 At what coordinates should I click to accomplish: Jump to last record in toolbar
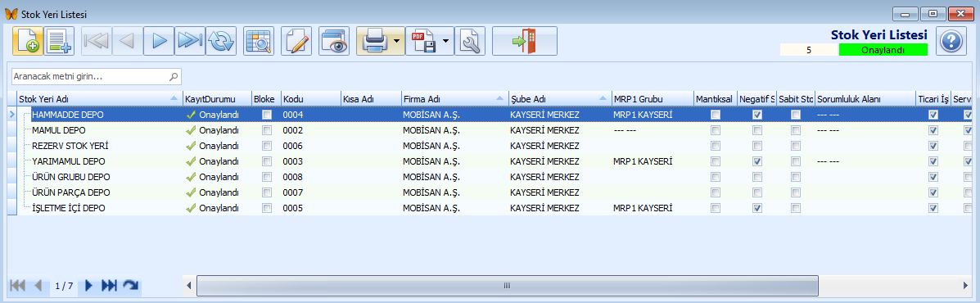pyautogui.click(x=190, y=41)
